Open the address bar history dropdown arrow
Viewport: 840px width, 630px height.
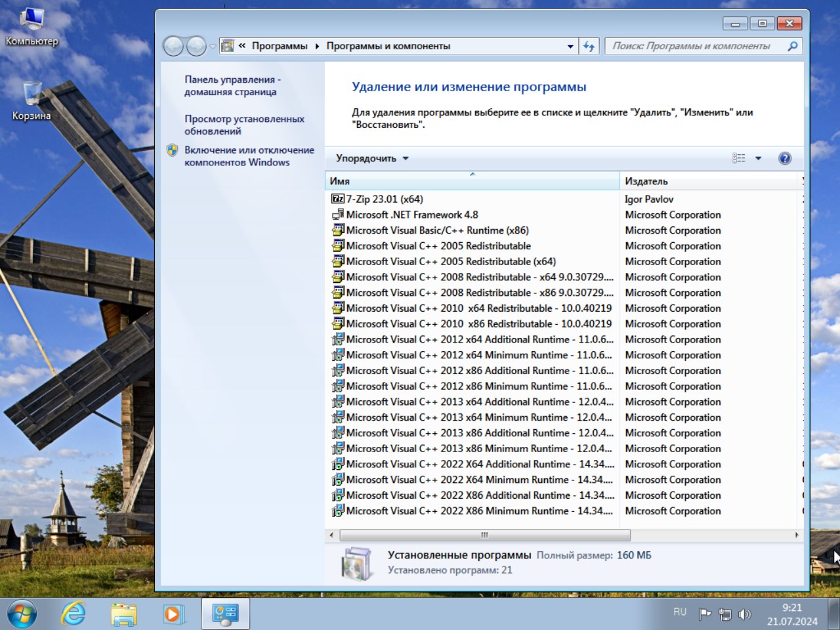570,46
